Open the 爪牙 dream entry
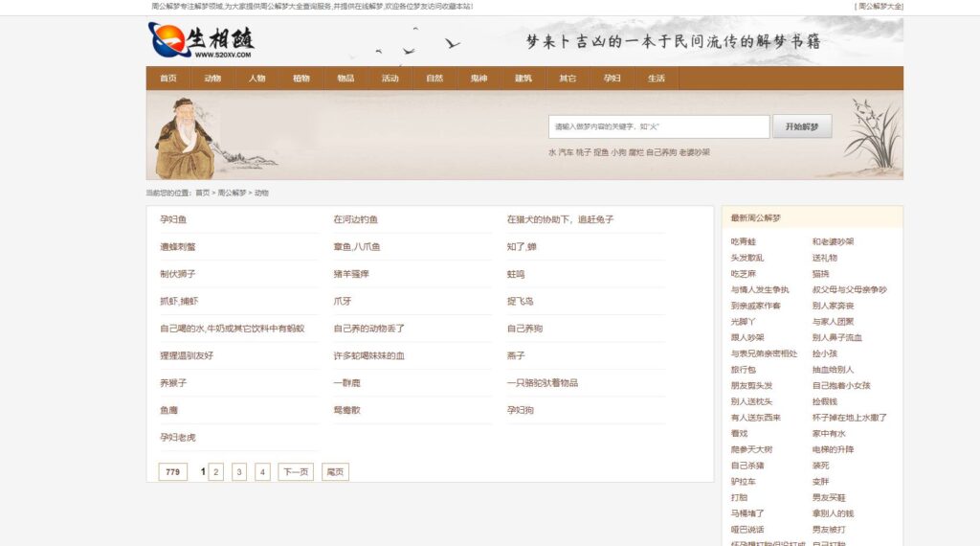980x546 pixels. click(342, 301)
